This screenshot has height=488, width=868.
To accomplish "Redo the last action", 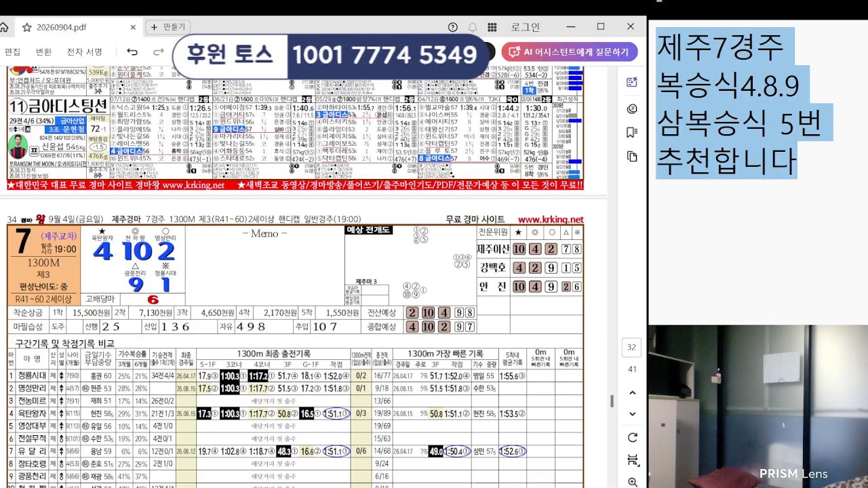I will click(x=159, y=52).
